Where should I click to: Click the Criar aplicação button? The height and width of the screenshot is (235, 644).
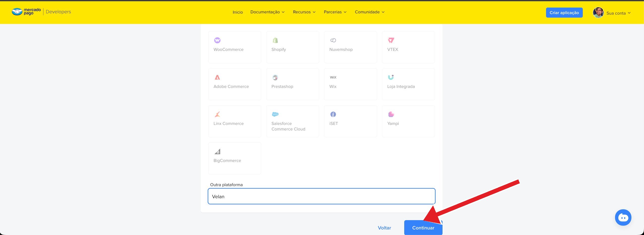(x=564, y=13)
